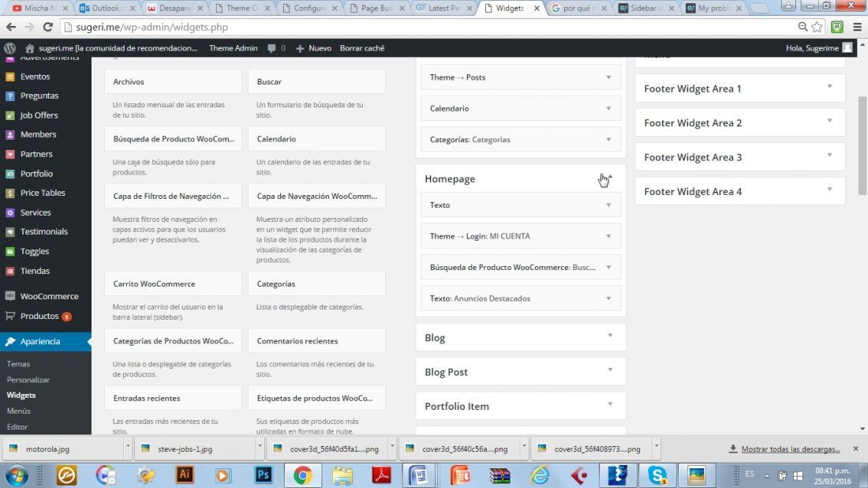
Task: Click the WooCommerce sidebar icon
Action: pos(10,296)
